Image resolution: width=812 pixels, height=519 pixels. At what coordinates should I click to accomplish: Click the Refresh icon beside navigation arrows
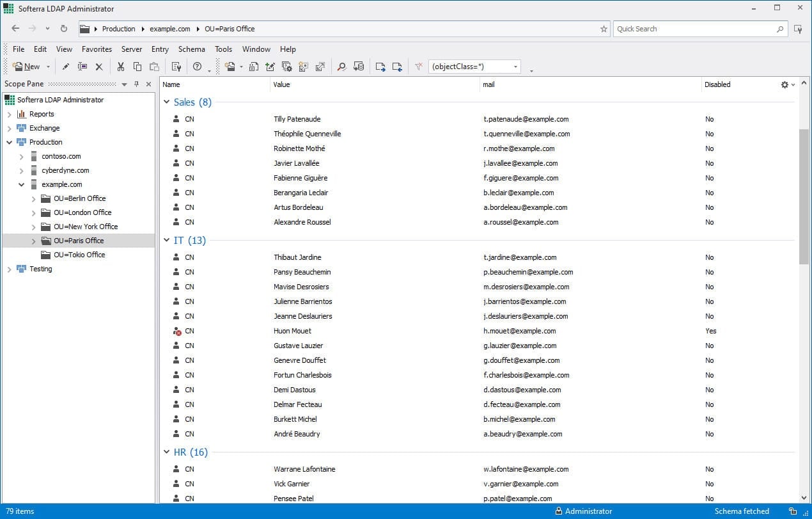pyautogui.click(x=64, y=29)
